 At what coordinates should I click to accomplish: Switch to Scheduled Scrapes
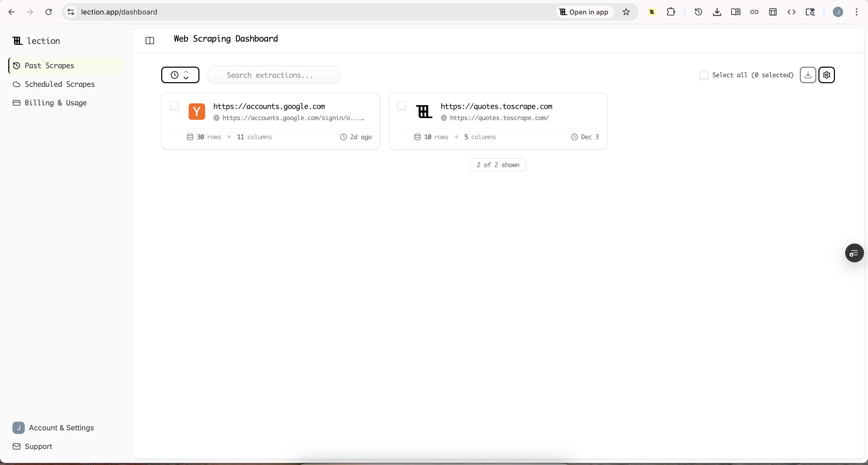pyautogui.click(x=60, y=84)
